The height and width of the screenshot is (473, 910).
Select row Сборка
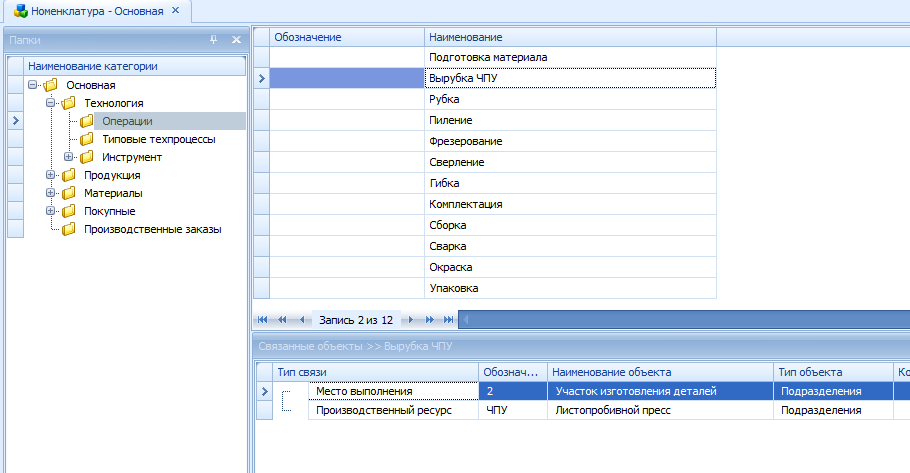pos(493,225)
